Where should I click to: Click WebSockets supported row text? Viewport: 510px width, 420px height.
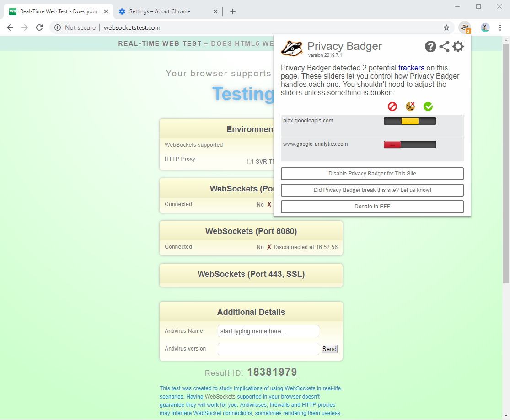pos(193,145)
